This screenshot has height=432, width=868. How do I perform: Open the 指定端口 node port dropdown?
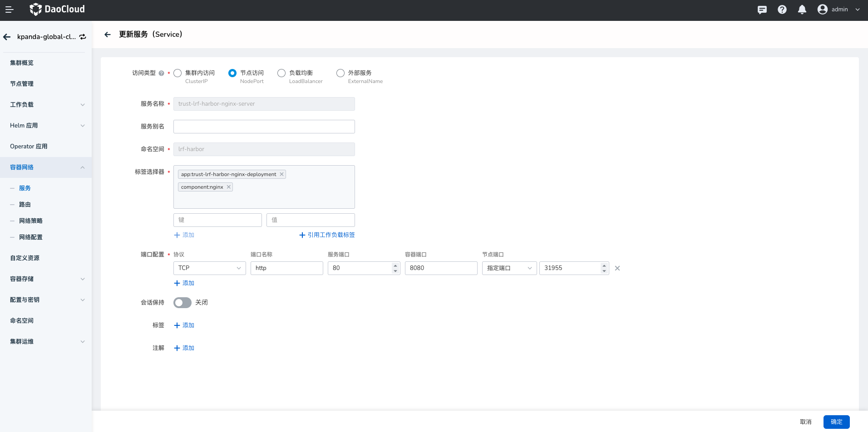click(509, 268)
